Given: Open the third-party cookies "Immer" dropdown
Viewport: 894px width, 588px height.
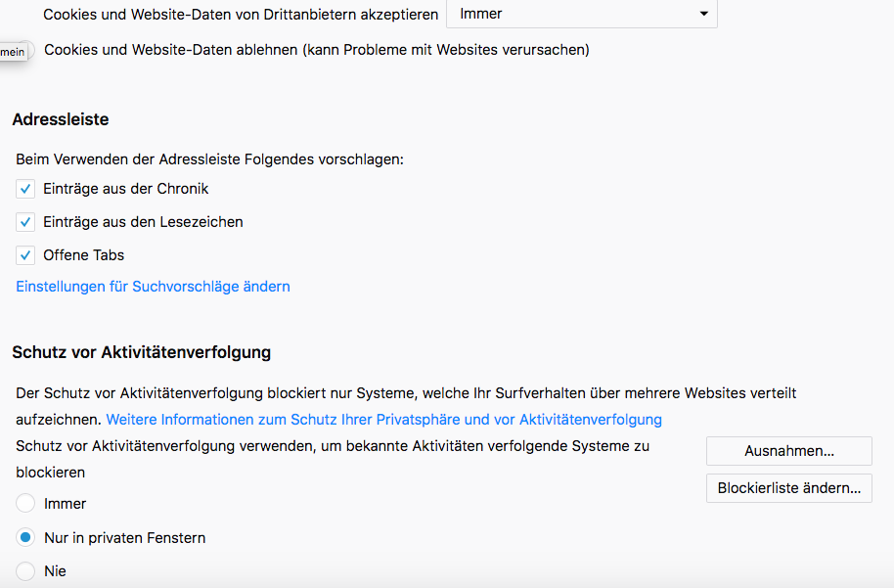Looking at the screenshot, I should point(581,14).
